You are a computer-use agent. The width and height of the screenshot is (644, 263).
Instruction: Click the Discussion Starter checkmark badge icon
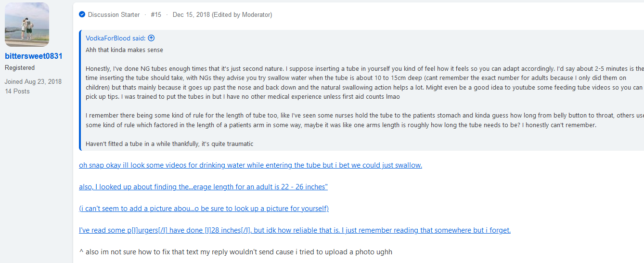pos(82,15)
